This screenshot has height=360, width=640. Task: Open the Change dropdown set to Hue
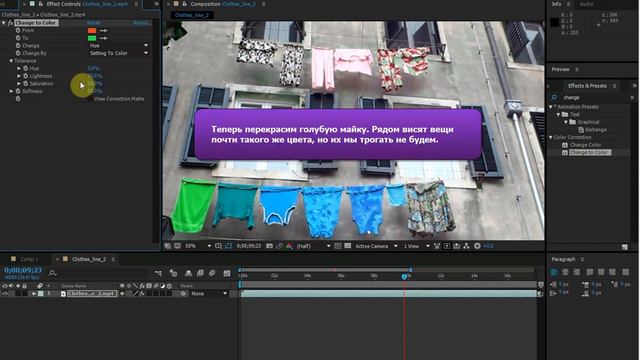tap(118, 46)
